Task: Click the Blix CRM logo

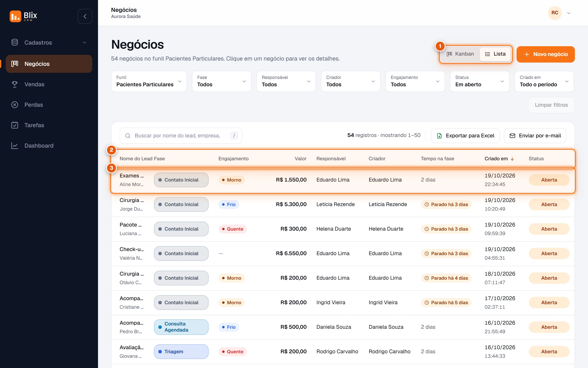Action: click(x=23, y=16)
